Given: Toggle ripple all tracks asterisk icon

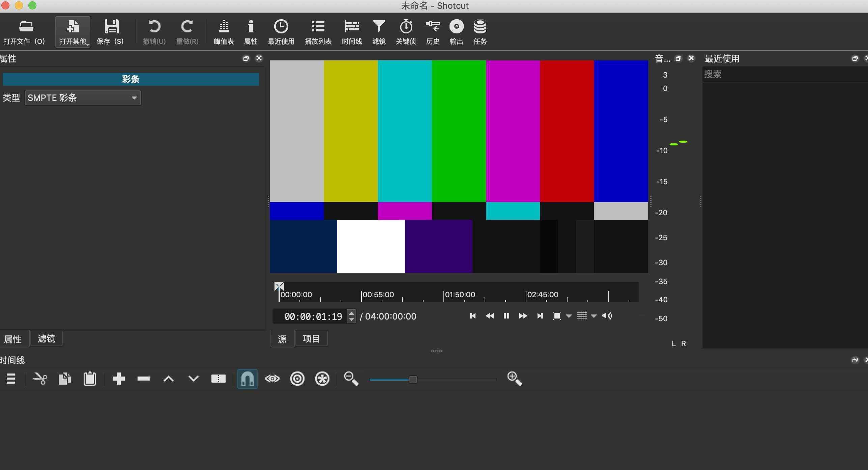Looking at the screenshot, I should [322, 379].
